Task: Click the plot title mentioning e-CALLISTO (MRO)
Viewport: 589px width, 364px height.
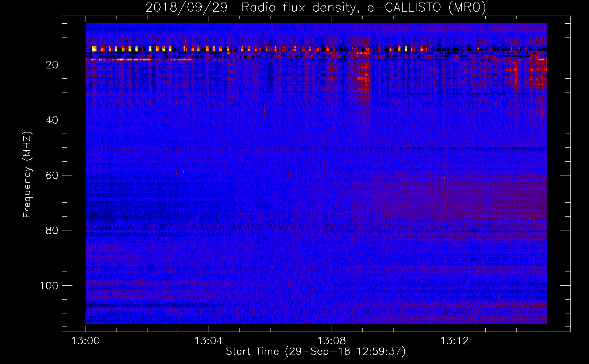Action: click(316, 8)
